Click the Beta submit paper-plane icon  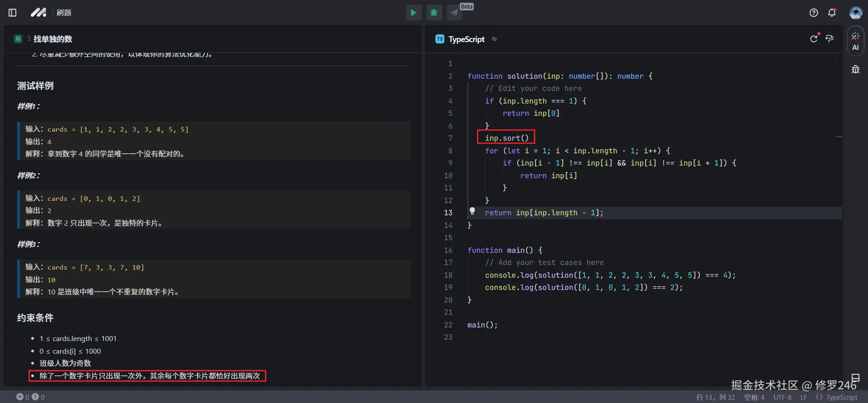(454, 13)
